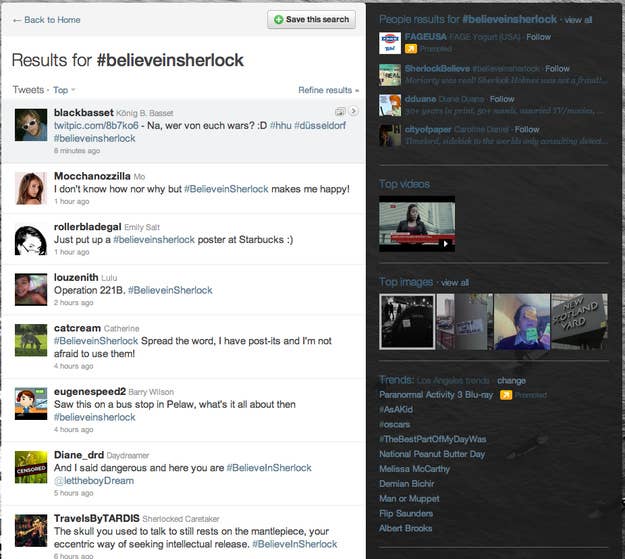
Task: Follow cityofpaper
Action: pyautogui.click(x=527, y=130)
